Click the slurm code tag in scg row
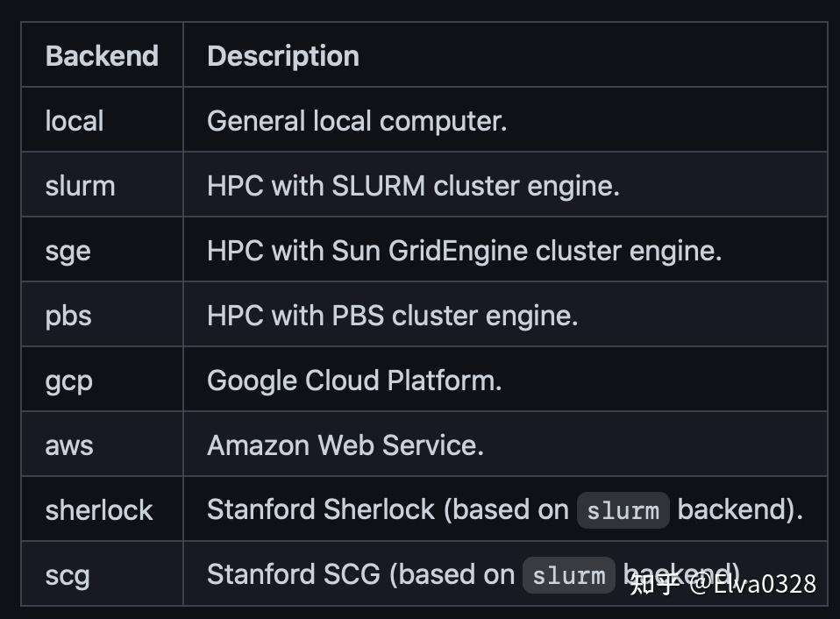Viewport: 840px width, 619px height. (x=569, y=576)
